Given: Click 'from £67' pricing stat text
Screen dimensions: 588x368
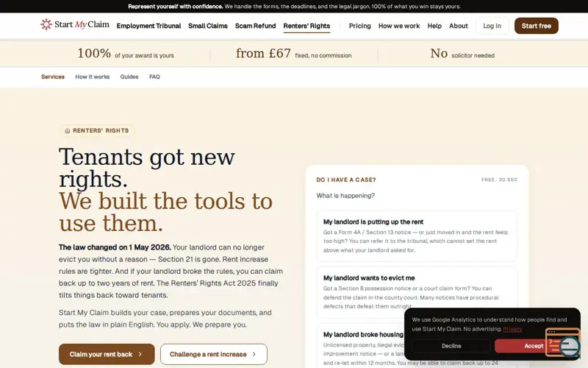Looking at the screenshot, I should tap(263, 54).
